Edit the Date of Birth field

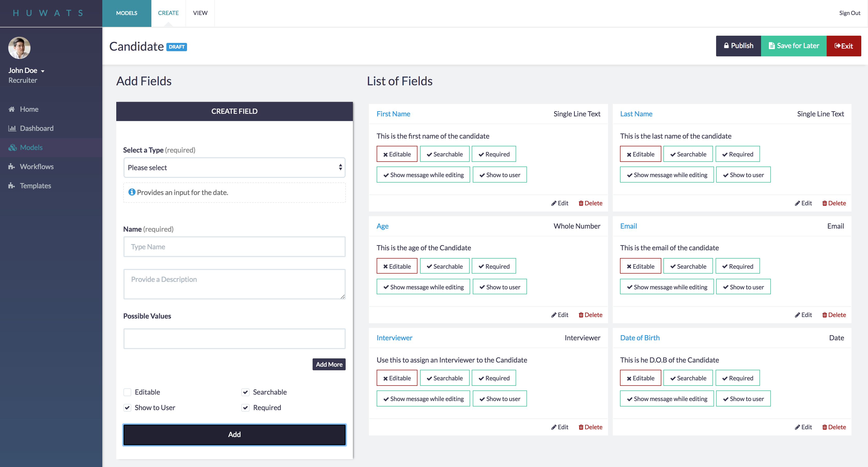(803, 427)
